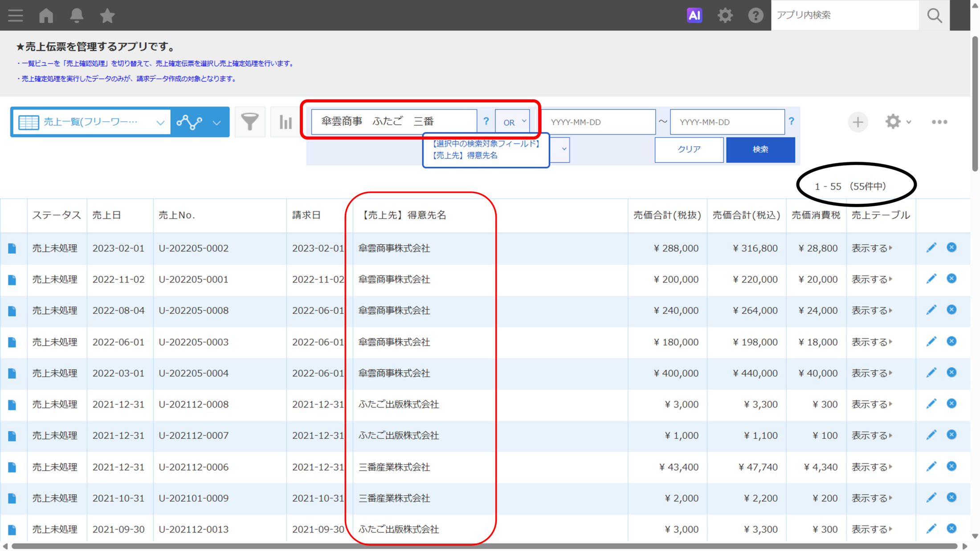The width and height of the screenshot is (980, 551).
Task: Expand the 売上一覧 view selector dropdown
Action: [160, 122]
